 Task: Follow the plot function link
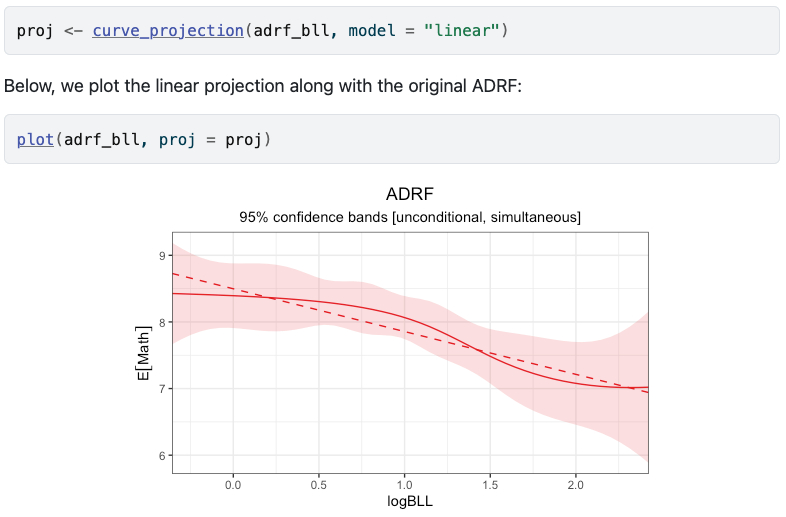[35, 139]
